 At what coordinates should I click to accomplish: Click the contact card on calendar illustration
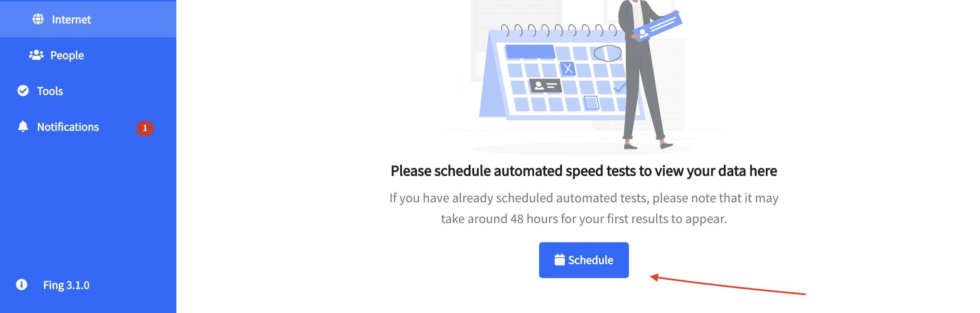click(x=545, y=86)
